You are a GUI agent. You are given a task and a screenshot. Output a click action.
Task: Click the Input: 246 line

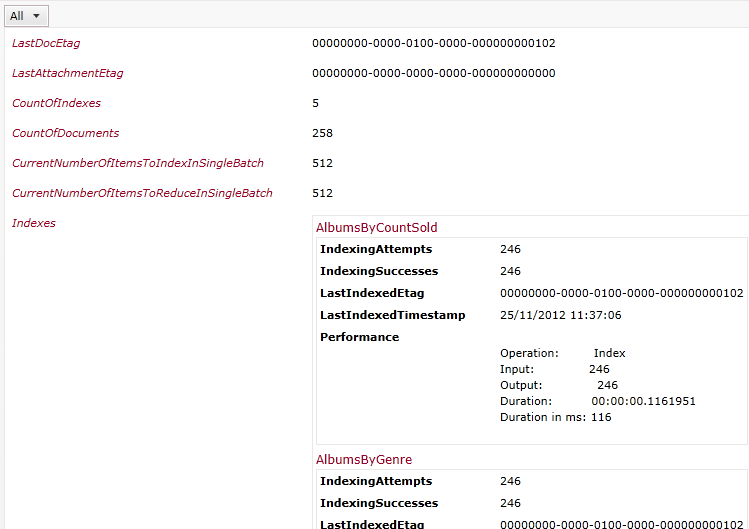click(555, 369)
